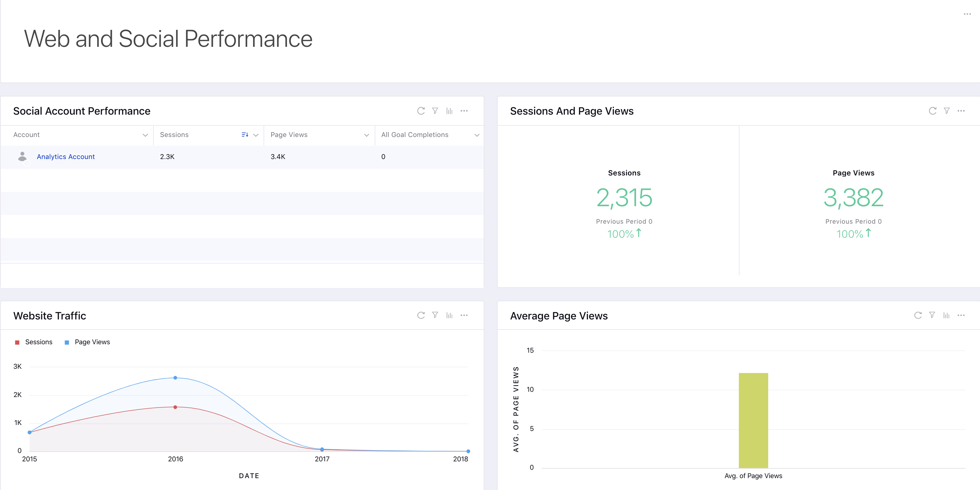Click the 3.4K page views table cell
This screenshot has height=490, width=980.
(278, 156)
